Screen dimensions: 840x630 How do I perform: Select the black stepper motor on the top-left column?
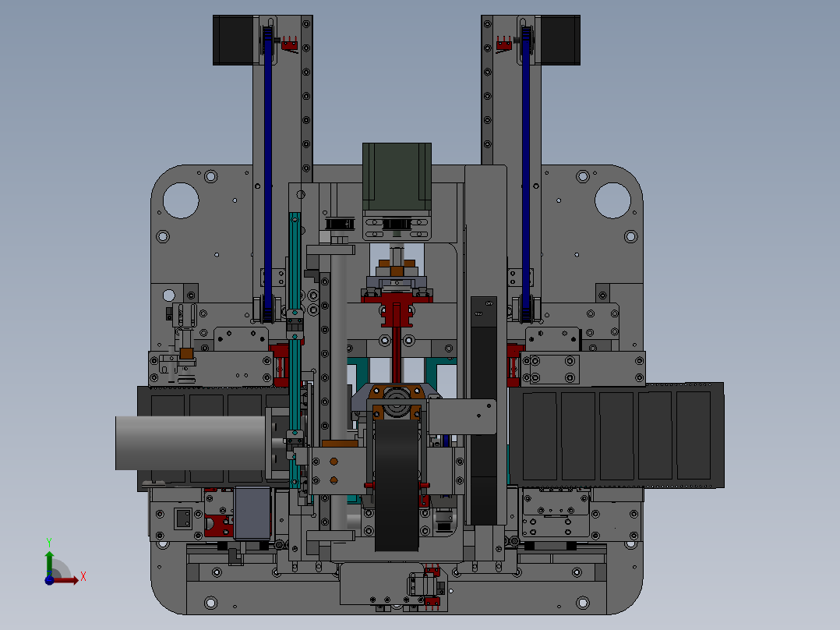click(233, 41)
